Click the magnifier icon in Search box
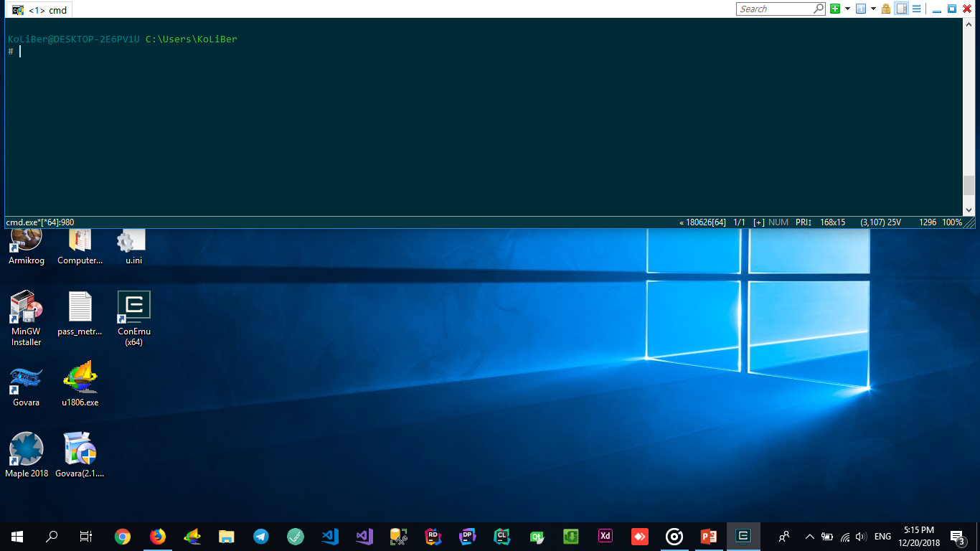The height and width of the screenshot is (551, 980). (819, 9)
